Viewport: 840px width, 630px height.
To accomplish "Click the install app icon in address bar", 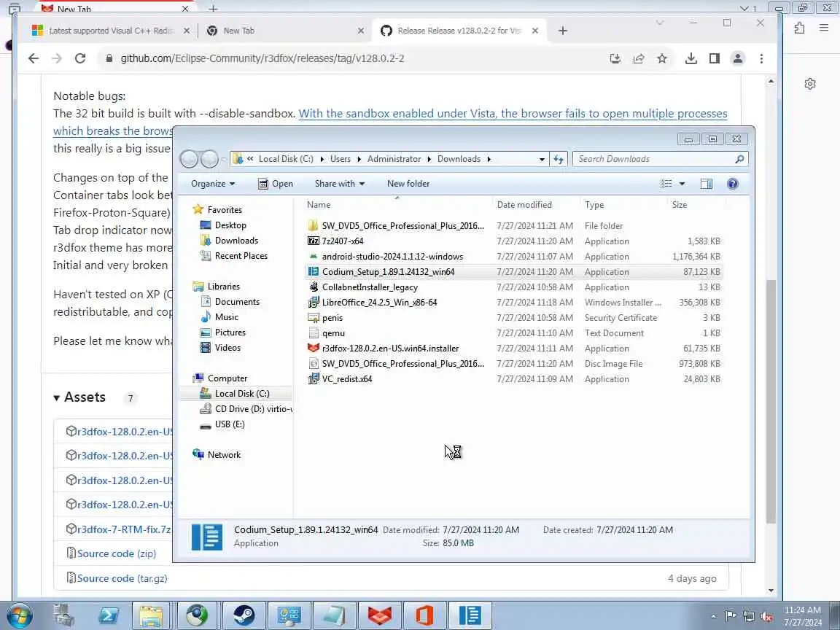I will [x=615, y=58].
